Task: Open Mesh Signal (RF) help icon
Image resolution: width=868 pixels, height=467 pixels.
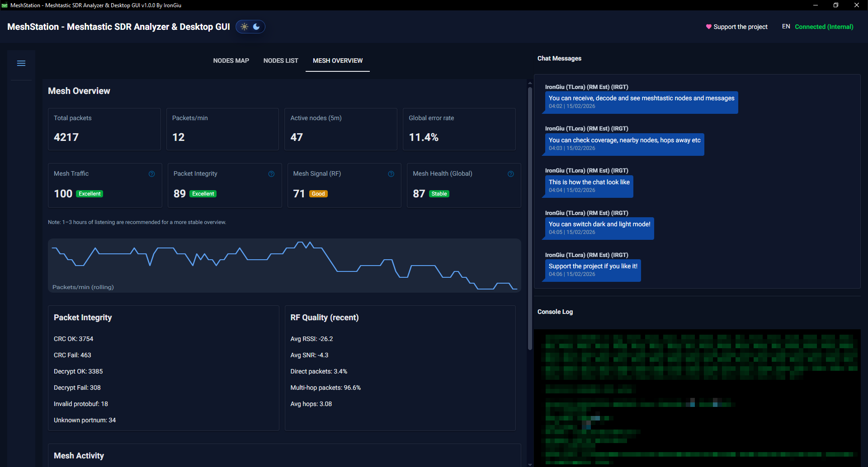Action: click(x=391, y=174)
